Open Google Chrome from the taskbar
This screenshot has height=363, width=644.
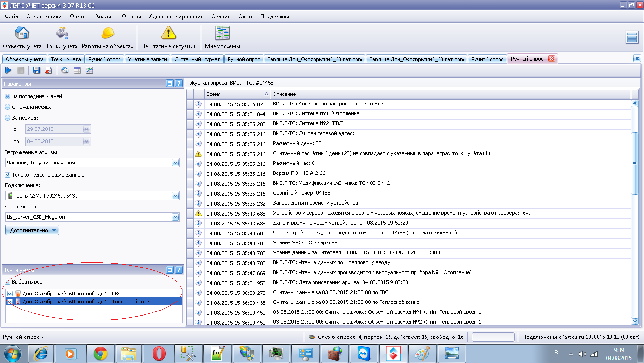tap(100, 353)
